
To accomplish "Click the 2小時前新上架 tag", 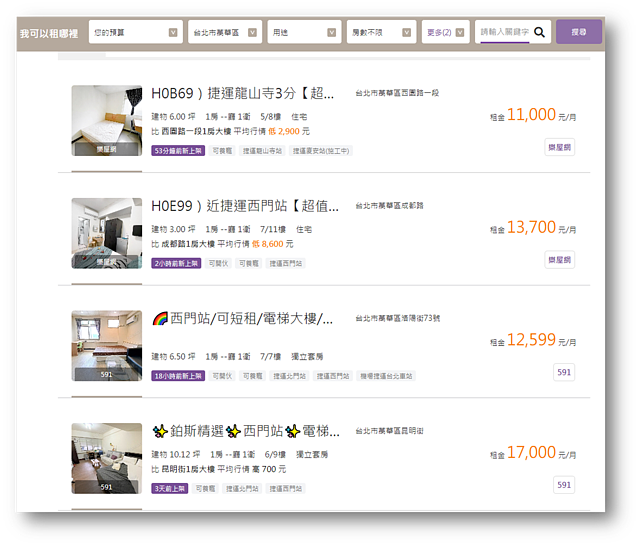I will click(176, 263).
